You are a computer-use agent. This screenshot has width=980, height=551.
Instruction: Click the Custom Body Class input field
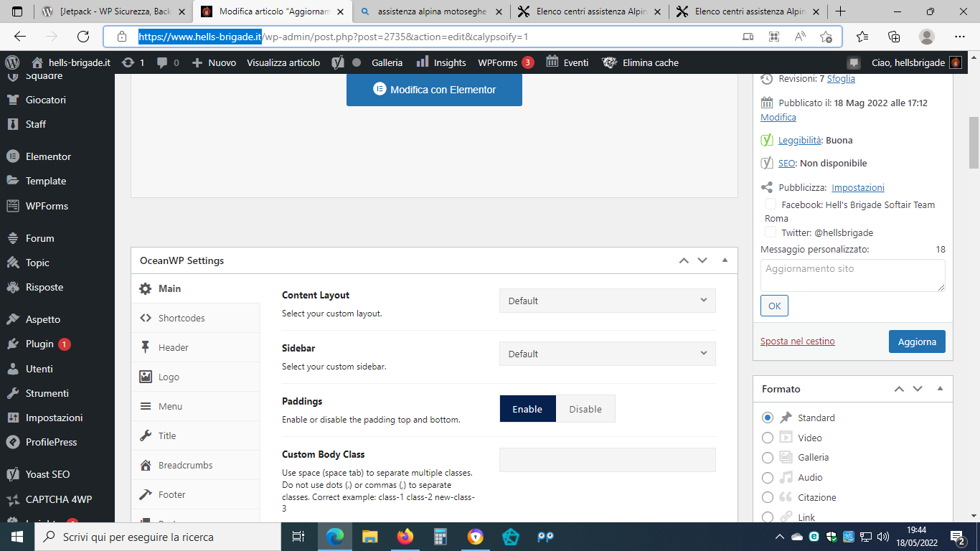pos(608,460)
